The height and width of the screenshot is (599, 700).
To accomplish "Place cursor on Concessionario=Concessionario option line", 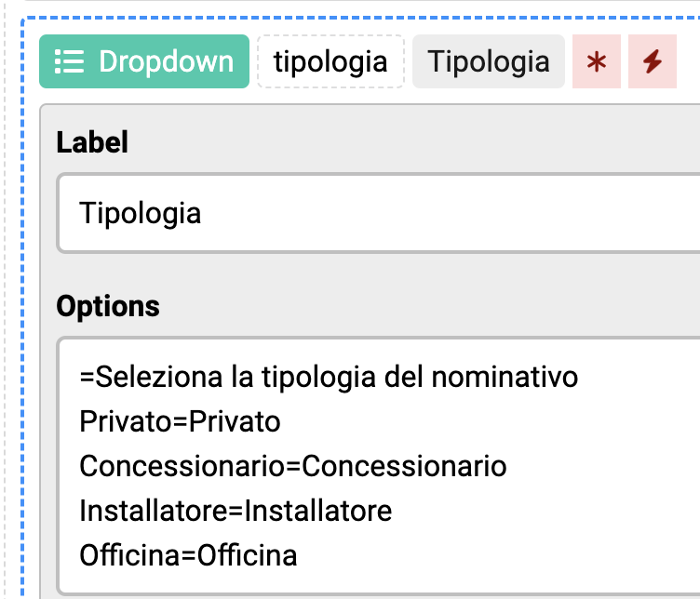I will tap(293, 466).
